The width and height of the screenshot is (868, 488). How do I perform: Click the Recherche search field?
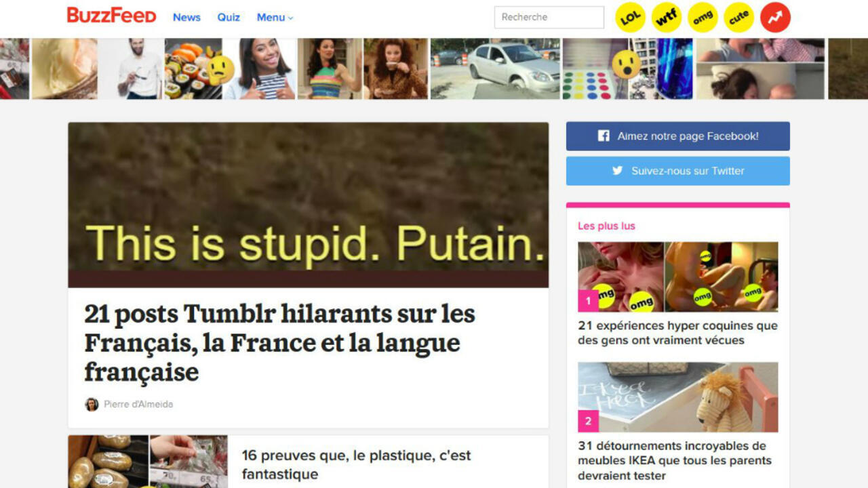point(549,18)
